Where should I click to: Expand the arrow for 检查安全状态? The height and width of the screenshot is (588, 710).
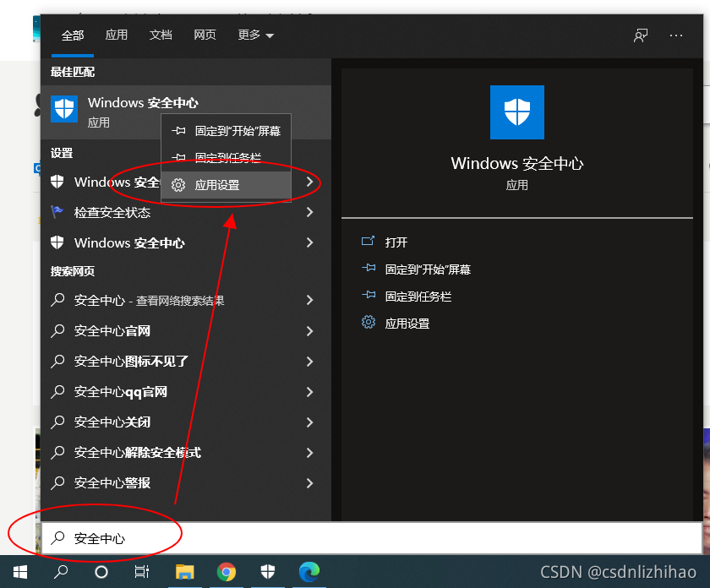click(309, 212)
